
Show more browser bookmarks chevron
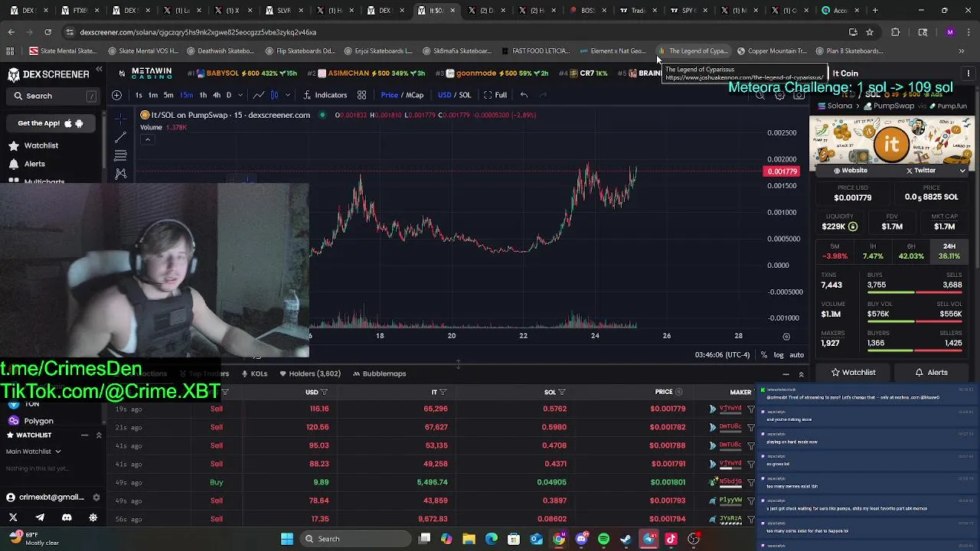click(962, 51)
